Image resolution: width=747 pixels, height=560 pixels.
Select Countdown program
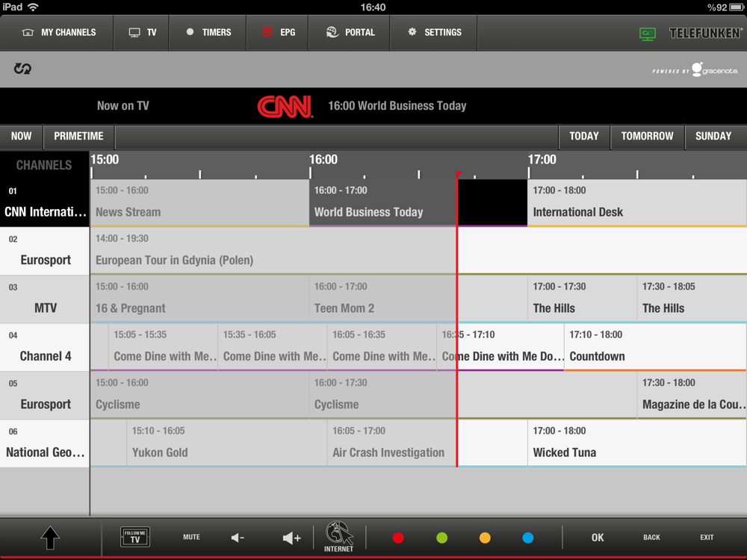[656, 347]
